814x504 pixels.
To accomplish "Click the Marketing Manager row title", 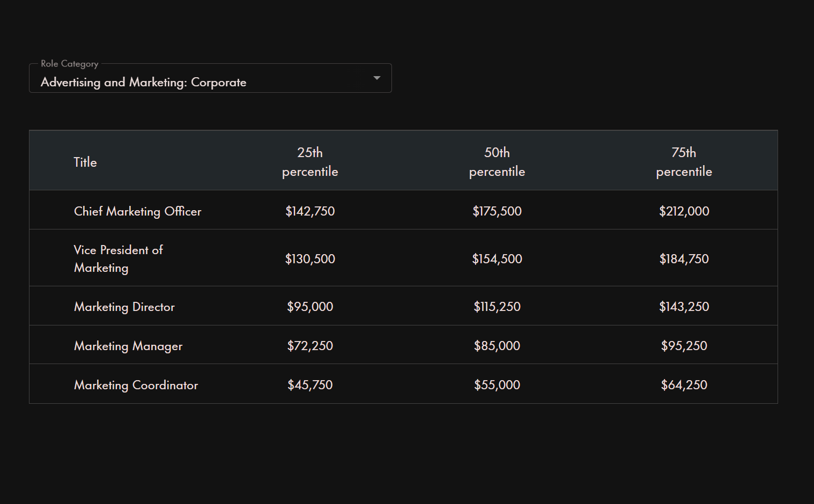I will [128, 346].
